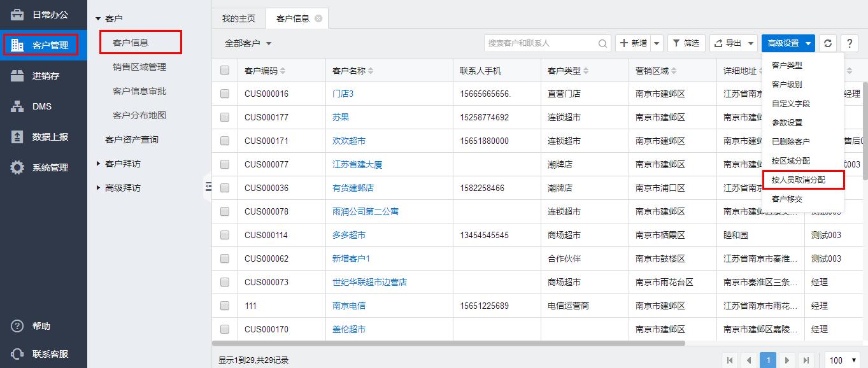Select checkbox for CUS000114 row
This screenshot has width=868, height=368.
point(225,235)
